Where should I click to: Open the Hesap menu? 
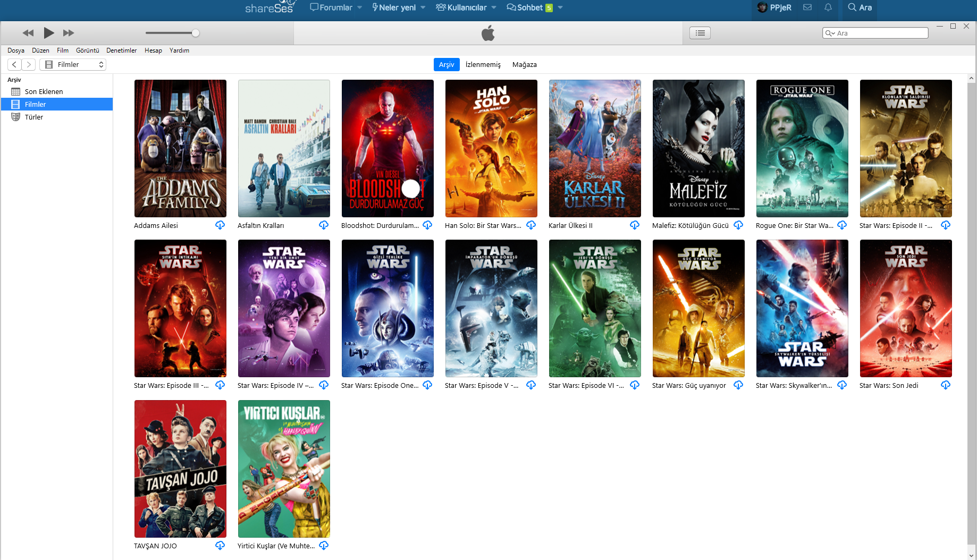point(153,50)
